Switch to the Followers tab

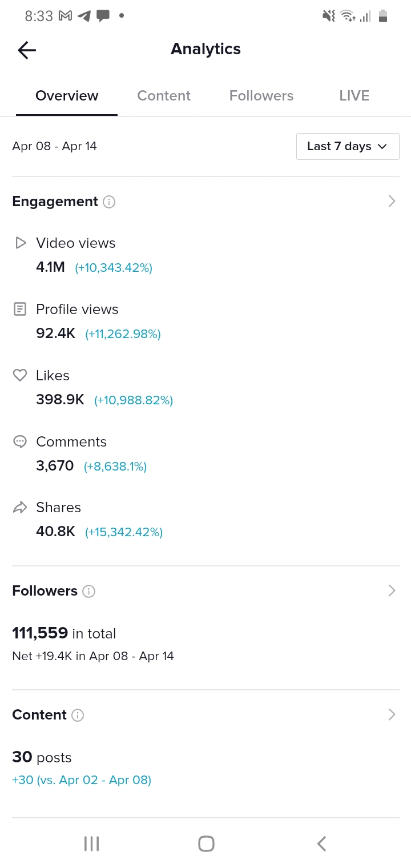click(261, 96)
